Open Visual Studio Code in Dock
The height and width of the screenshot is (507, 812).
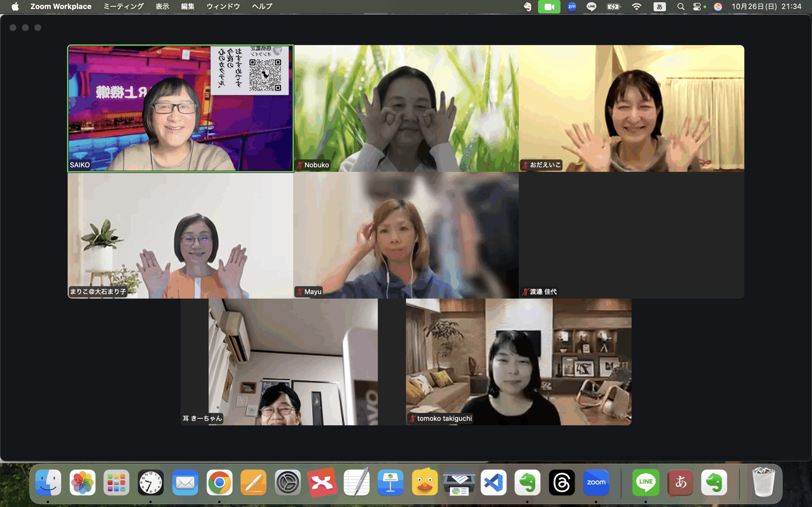point(493,483)
